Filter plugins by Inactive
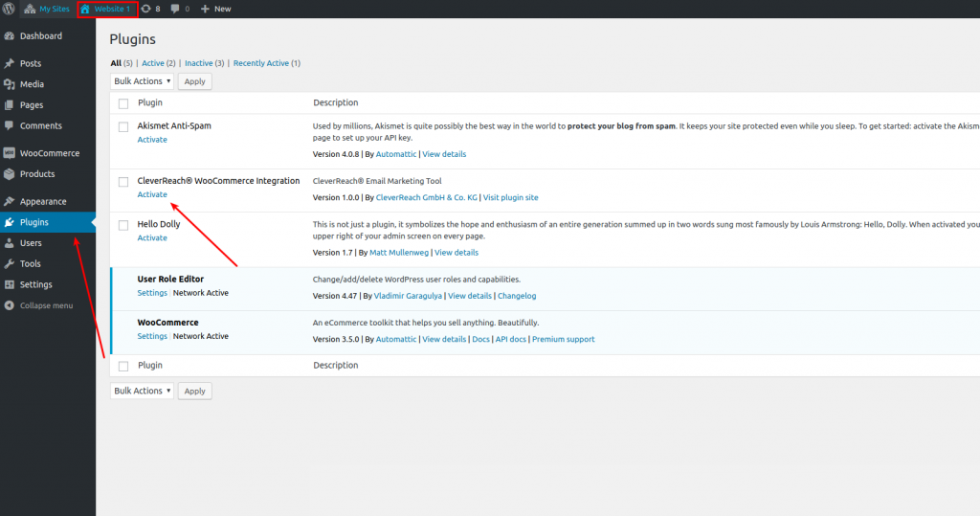This screenshot has width=980, height=516. (x=199, y=63)
